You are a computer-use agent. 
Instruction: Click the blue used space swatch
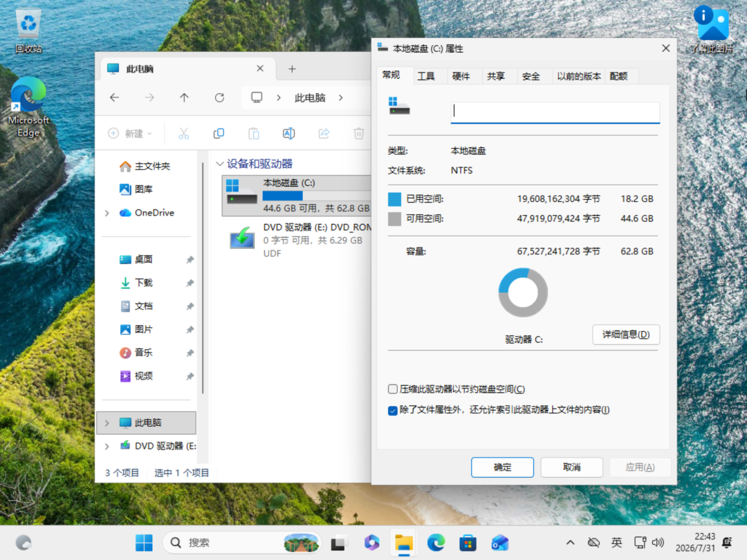pyautogui.click(x=394, y=199)
